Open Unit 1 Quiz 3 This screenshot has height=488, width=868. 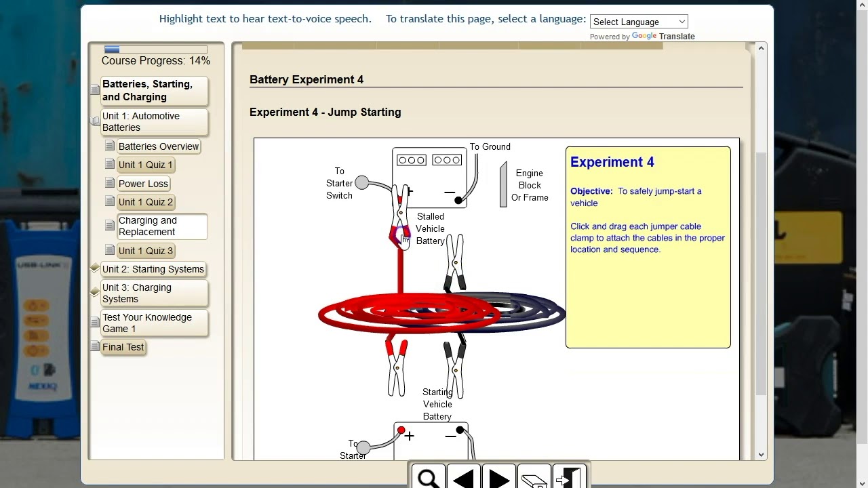pos(146,250)
